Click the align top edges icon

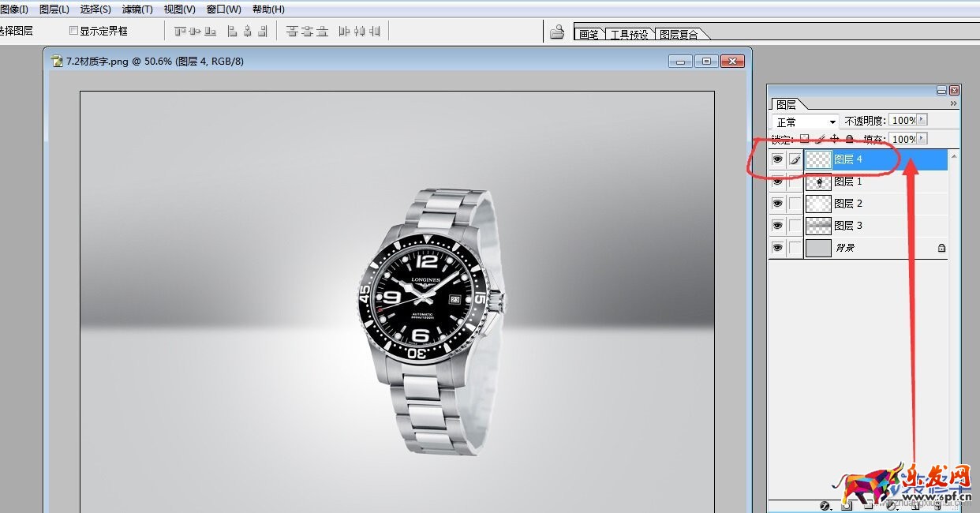pyautogui.click(x=180, y=32)
